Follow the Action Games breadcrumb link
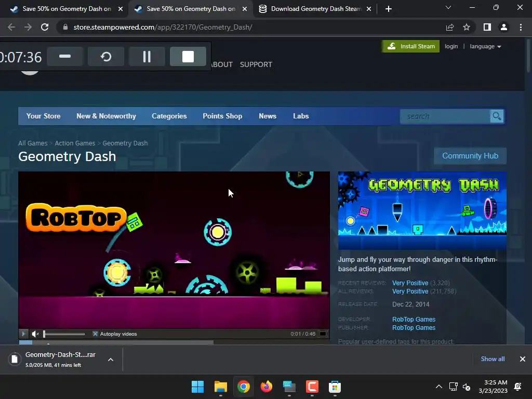This screenshot has width=532, height=399. (75, 143)
